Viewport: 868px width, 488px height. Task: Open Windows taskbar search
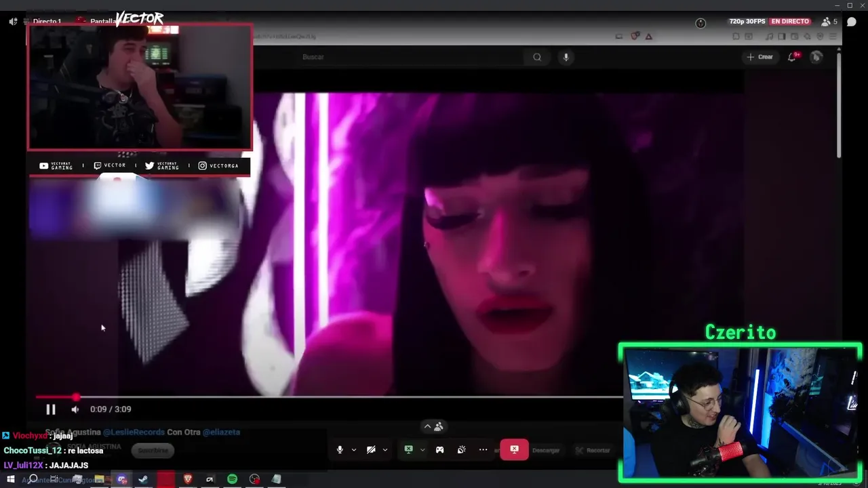point(33,479)
